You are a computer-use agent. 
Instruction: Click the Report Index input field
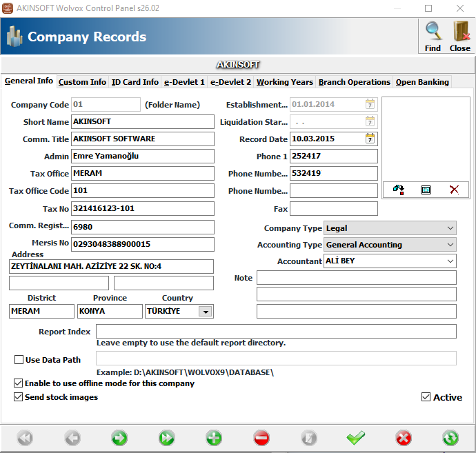[x=275, y=332]
